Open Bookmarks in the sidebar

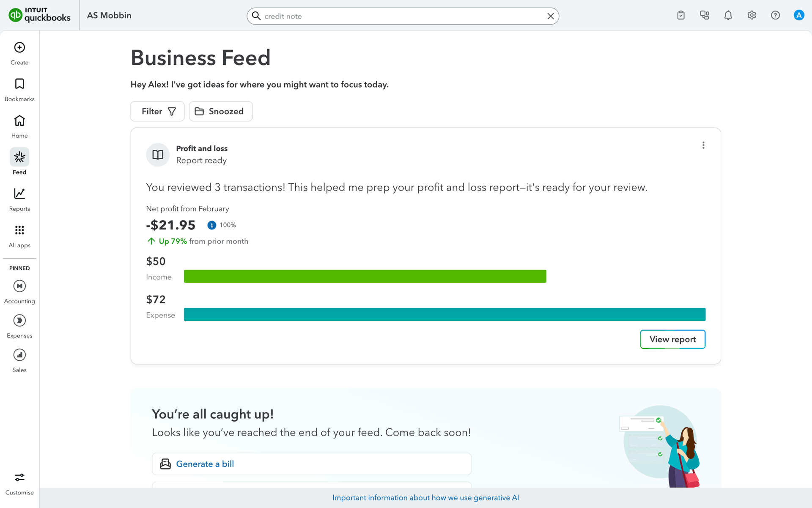tap(19, 90)
